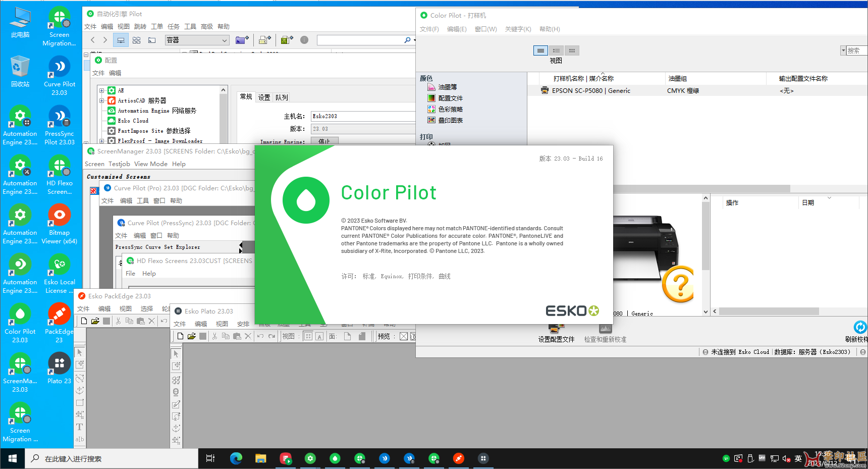Click the forward arrow in Automation Engine Pilot toolbar
The width and height of the screenshot is (868, 469).
coord(105,40)
